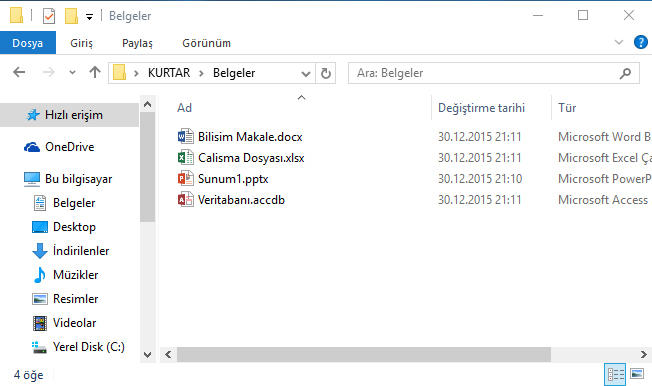Select Veritabanı.accdb file

[x=241, y=200]
